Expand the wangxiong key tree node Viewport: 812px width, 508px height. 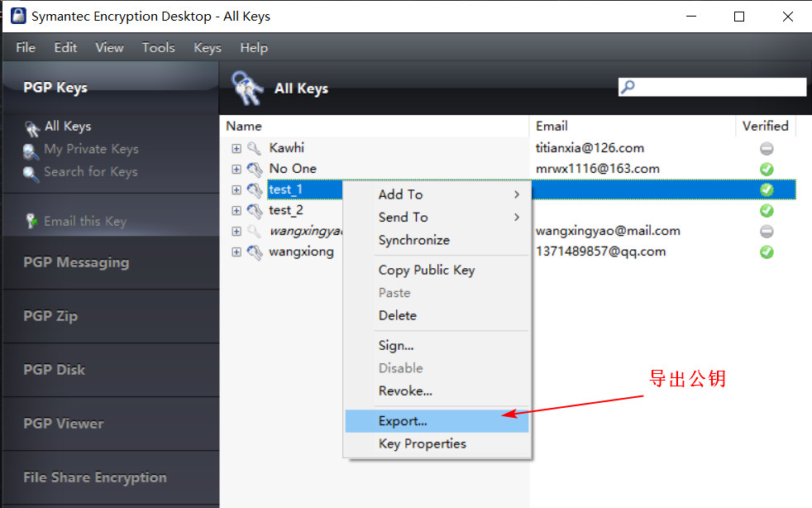[x=236, y=252]
